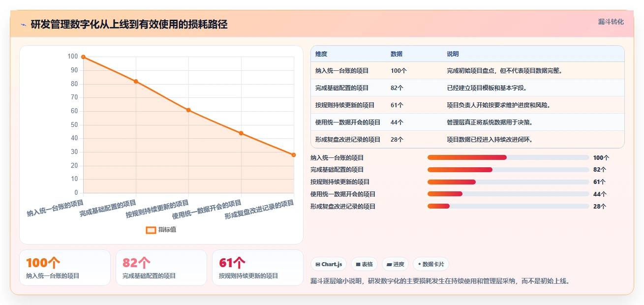Click the table cell reading 82个
The image size is (644, 305).
tap(397, 88)
